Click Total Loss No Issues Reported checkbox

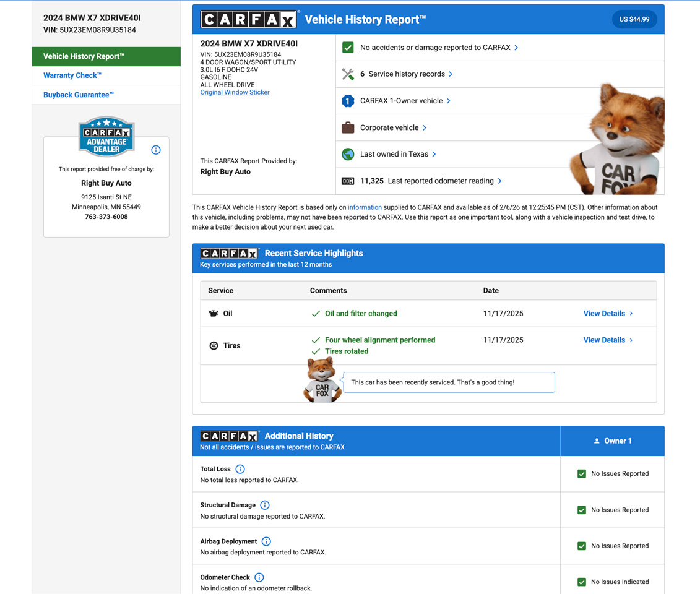click(x=582, y=474)
